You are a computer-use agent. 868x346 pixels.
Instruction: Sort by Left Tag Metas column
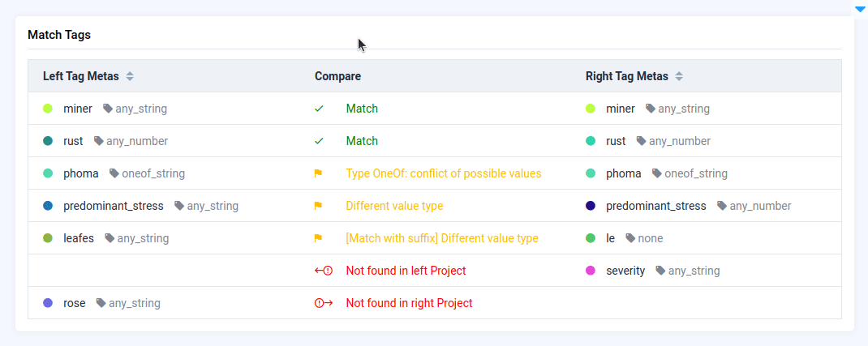(x=130, y=76)
